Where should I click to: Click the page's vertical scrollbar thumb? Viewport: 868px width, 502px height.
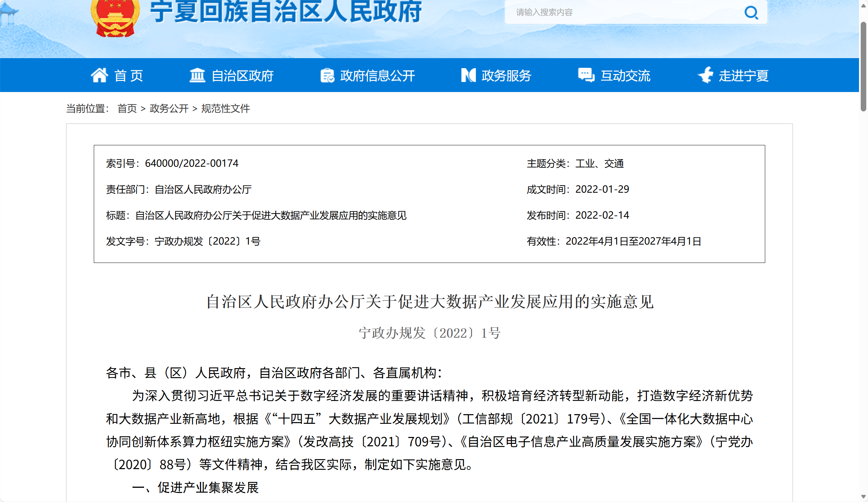tap(864, 66)
